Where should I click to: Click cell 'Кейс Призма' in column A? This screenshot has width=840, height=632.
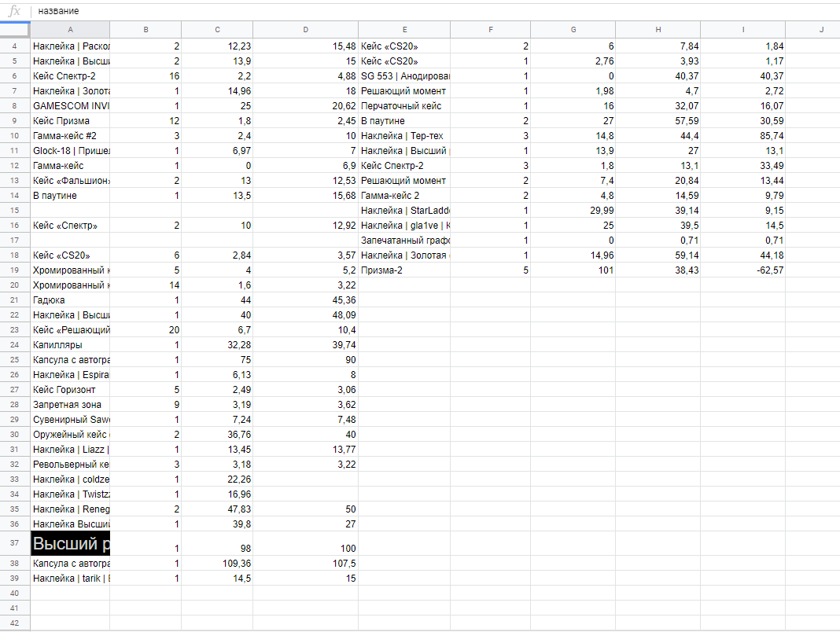[x=70, y=121]
